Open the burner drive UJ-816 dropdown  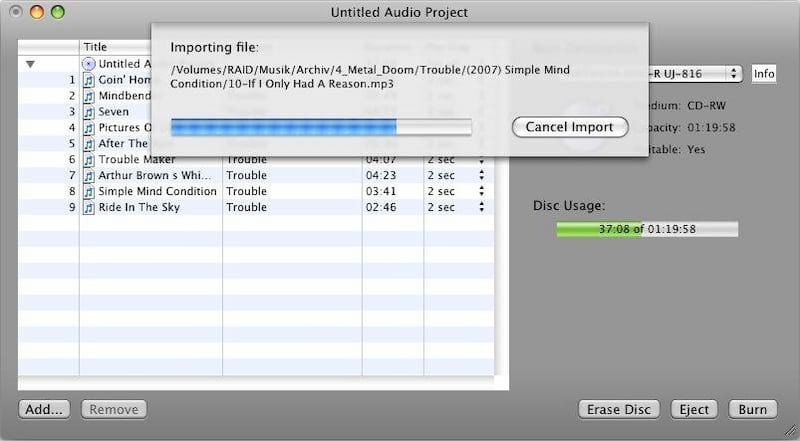coord(733,74)
